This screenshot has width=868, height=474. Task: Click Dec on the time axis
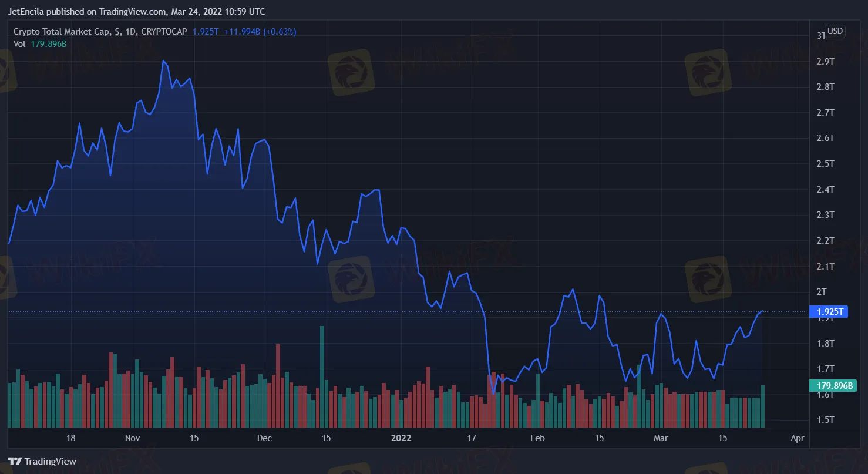264,438
